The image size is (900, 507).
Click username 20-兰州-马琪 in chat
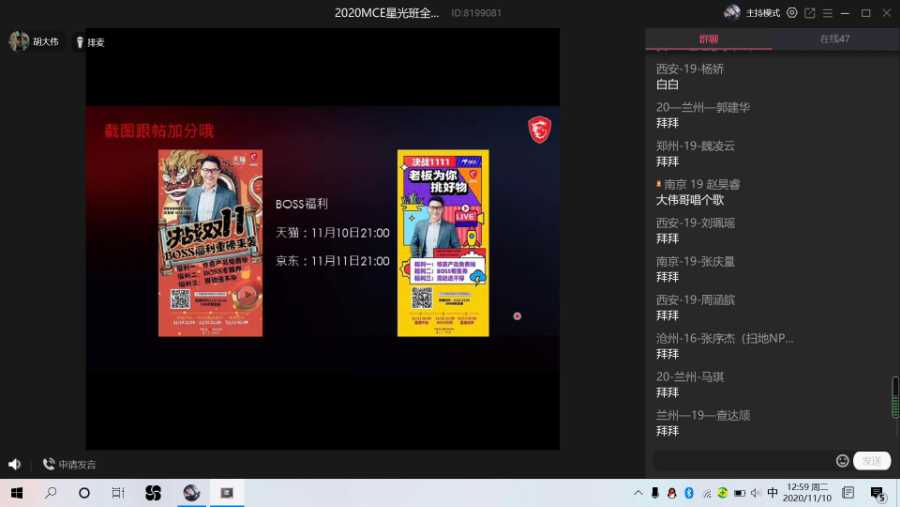click(x=690, y=377)
